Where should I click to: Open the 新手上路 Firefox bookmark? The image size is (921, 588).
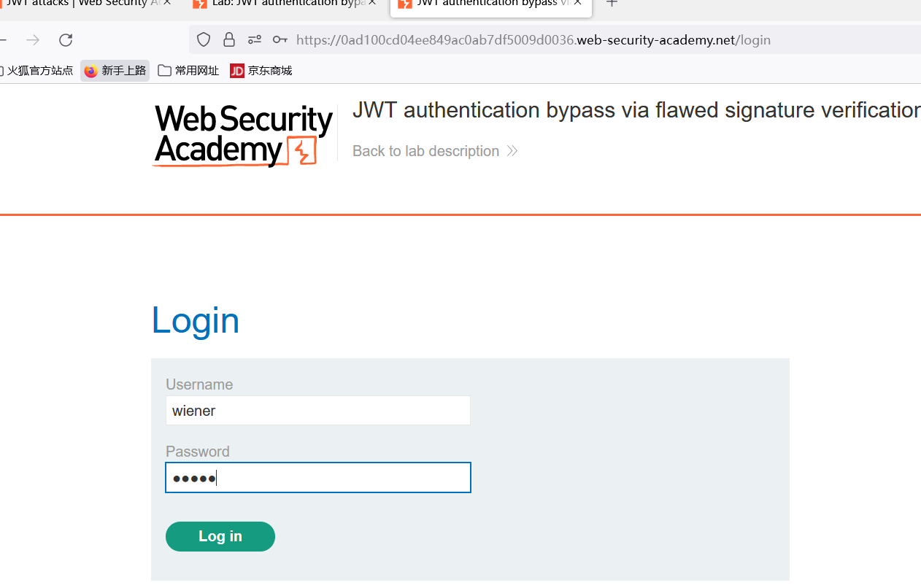pos(115,71)
